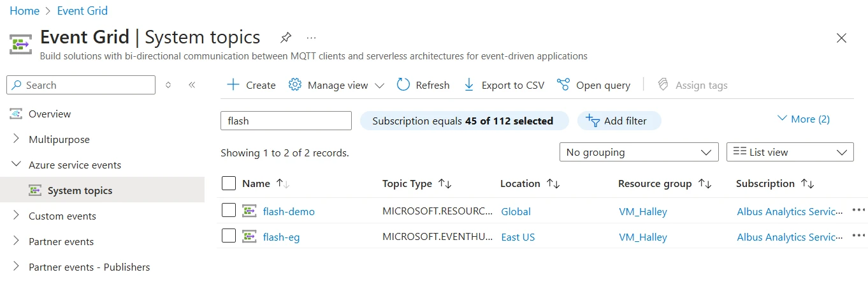Click the Refresh icon in the toolbar
Viewport: 868px width, 307px height.
point(403,85)
